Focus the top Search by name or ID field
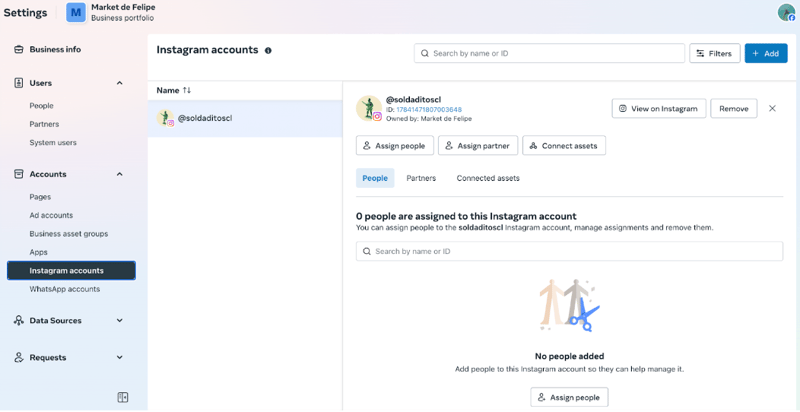The width and height of the screenshot is (800, 412). [x=549, y=53]
